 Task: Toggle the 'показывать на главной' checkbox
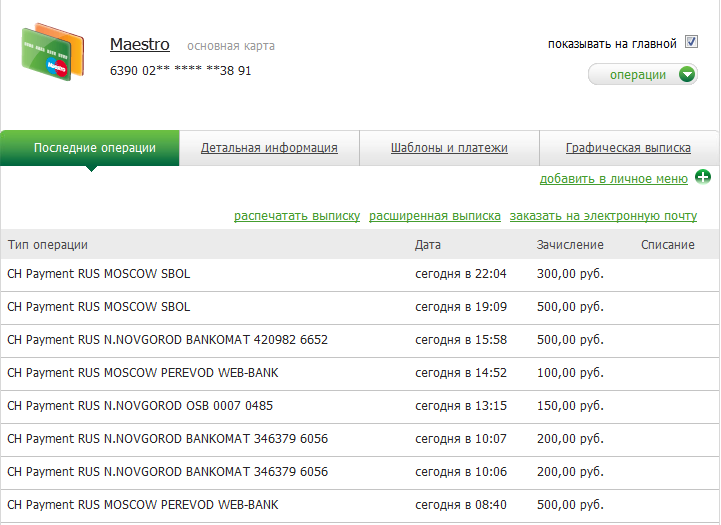coord(691,43)
